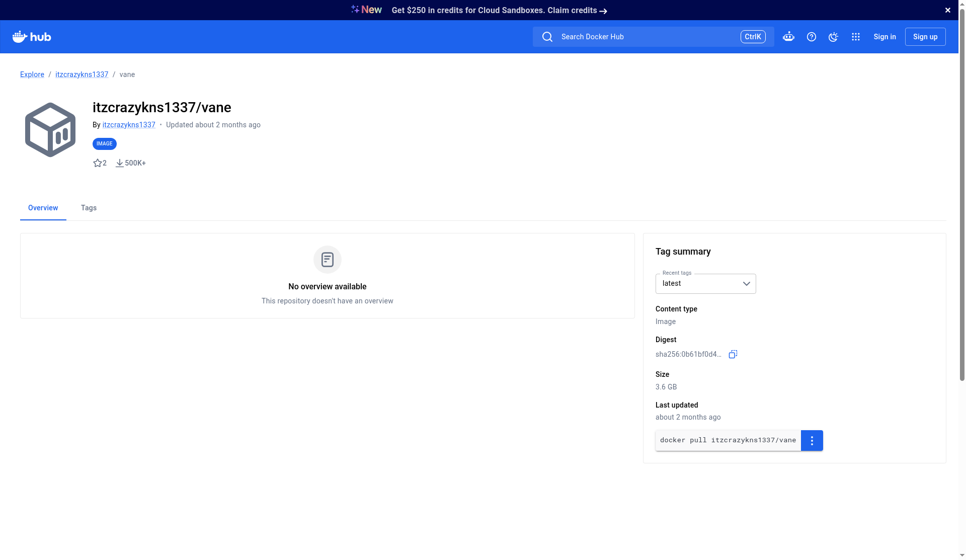Click the 500K+ downloads icon
Screen dimensions: 966x560
tap(120, 163)
